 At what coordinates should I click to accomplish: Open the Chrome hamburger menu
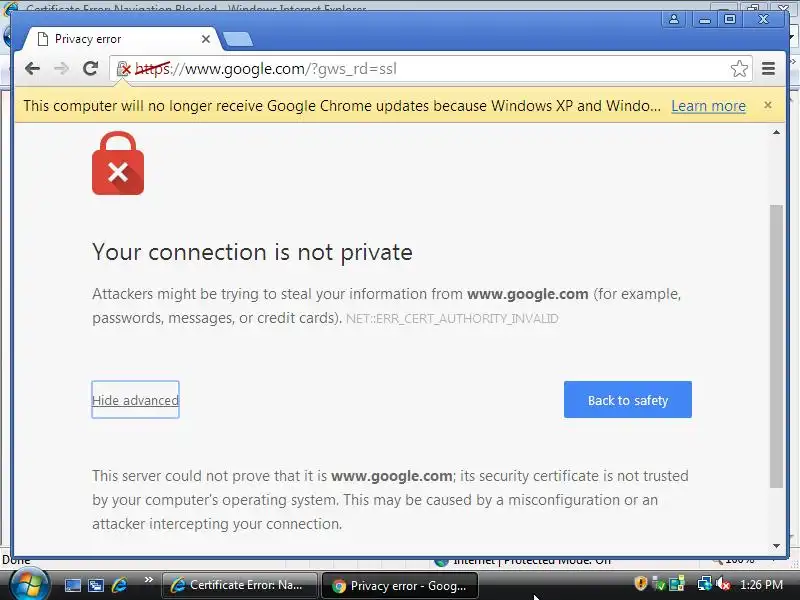[768, 68]
